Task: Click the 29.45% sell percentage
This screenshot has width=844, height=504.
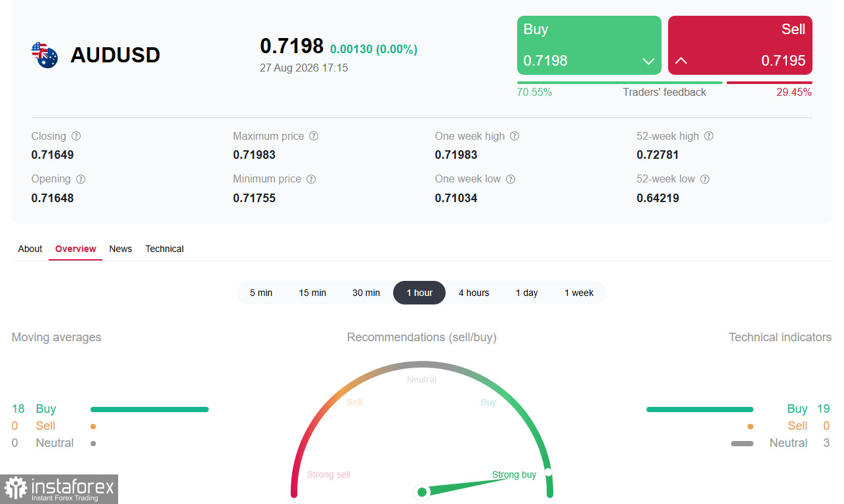Action: coord(794,93)
